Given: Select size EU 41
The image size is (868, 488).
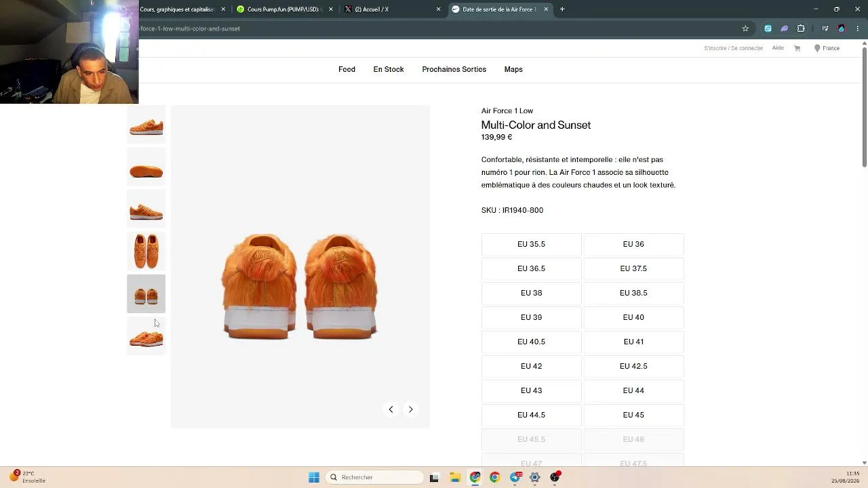Looking at the screenshot, I should pos(633,342).
